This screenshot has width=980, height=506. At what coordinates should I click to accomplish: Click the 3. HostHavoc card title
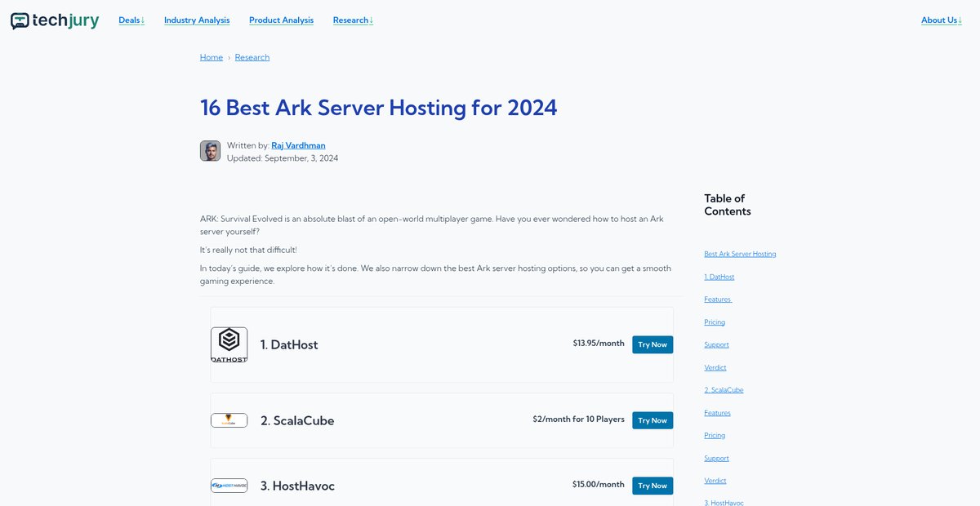[297, 486]
